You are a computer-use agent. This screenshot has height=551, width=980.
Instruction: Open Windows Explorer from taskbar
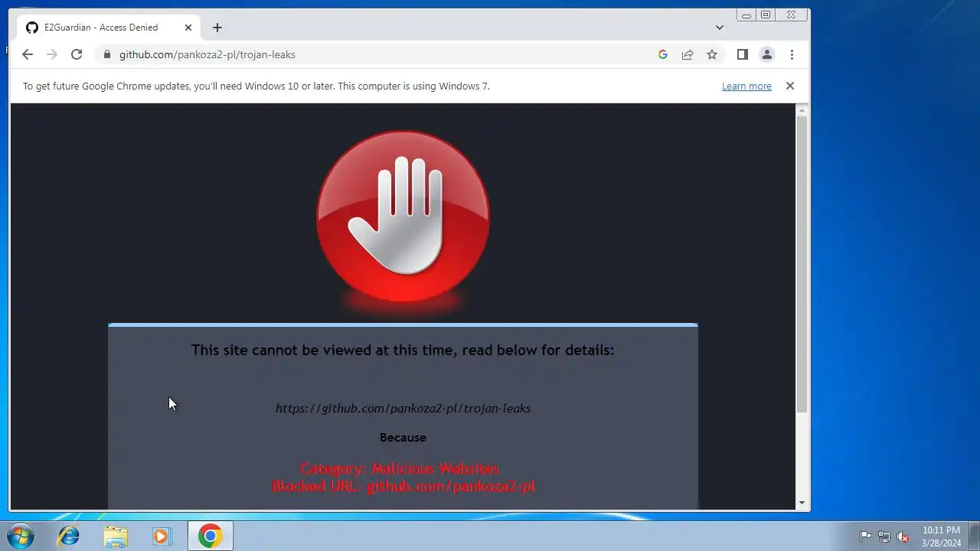[116, 536]
